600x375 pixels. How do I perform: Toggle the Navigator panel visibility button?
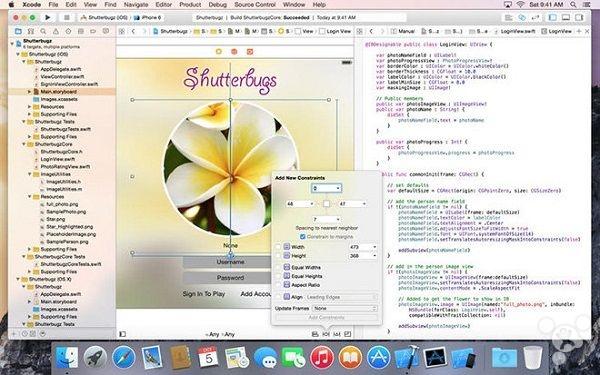553,17
